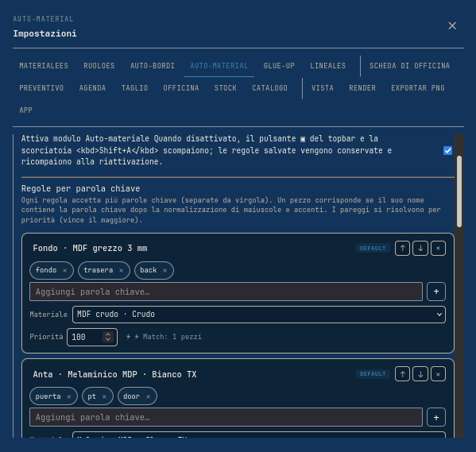Image resolution: width=476 pixels, height=452 pixels.
Task: Move the Fondo rule up
Action: (x=402, y=249)
